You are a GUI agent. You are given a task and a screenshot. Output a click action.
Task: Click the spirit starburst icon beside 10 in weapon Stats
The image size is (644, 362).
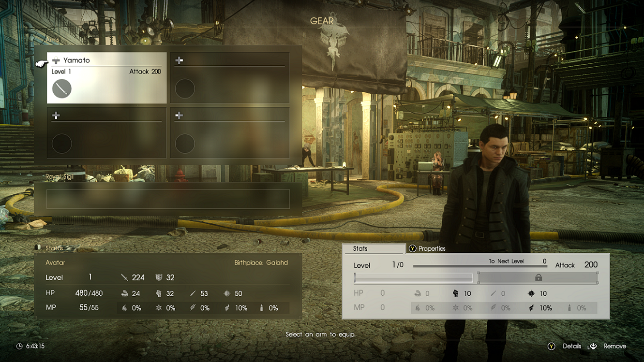point(531,293)
